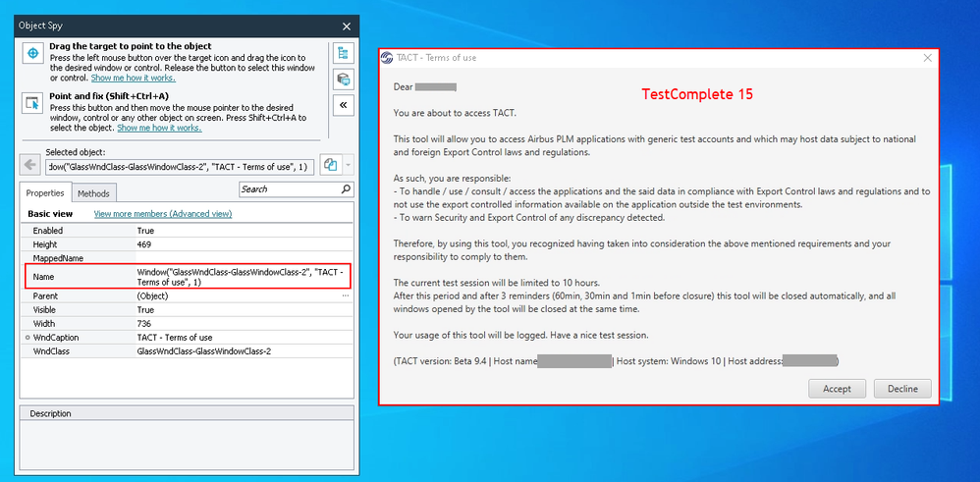
Task: Close the TACT Terms of use dialog
Action: tap(928, 58)
